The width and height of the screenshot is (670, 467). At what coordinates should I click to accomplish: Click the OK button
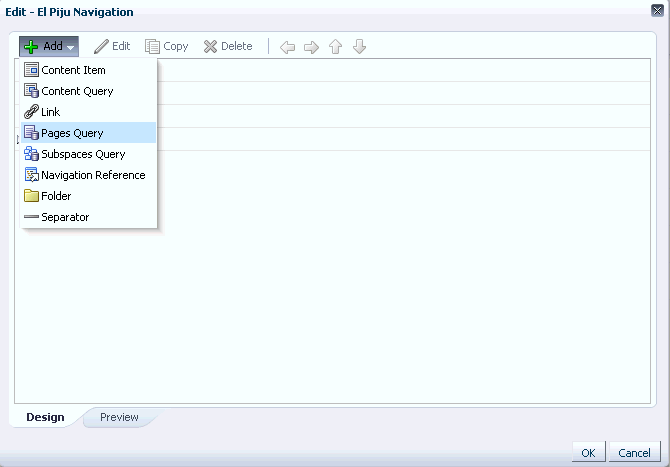[x=588, y=452]
